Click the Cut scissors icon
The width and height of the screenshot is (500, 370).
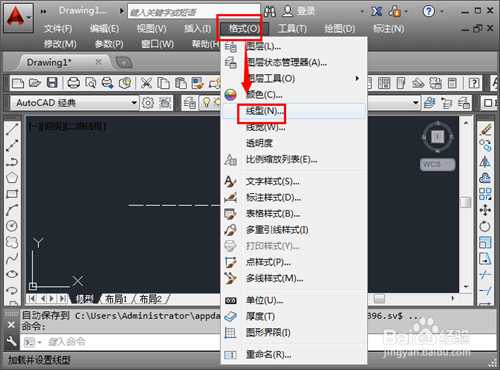[146, 83]
